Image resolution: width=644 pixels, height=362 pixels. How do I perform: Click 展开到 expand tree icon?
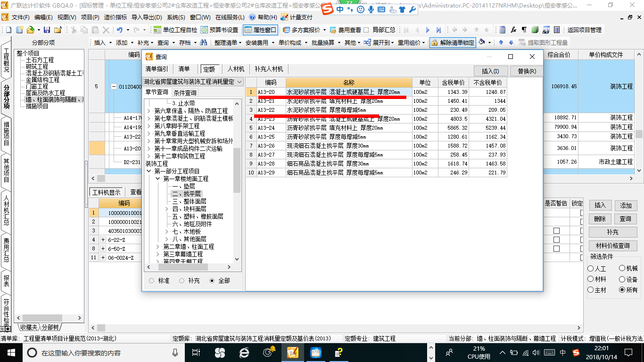pyautogui.click(x=367, y=42)
